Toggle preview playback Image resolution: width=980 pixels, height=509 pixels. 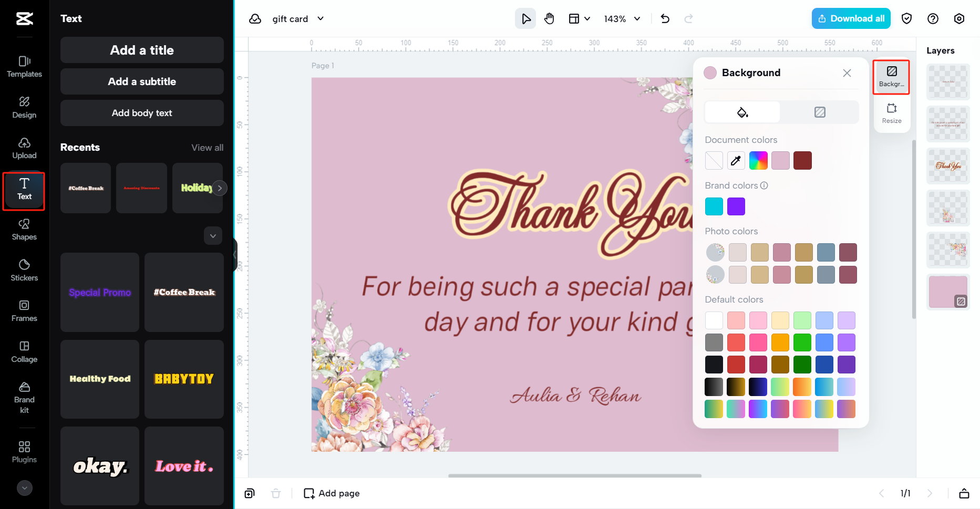coord(525,18)
